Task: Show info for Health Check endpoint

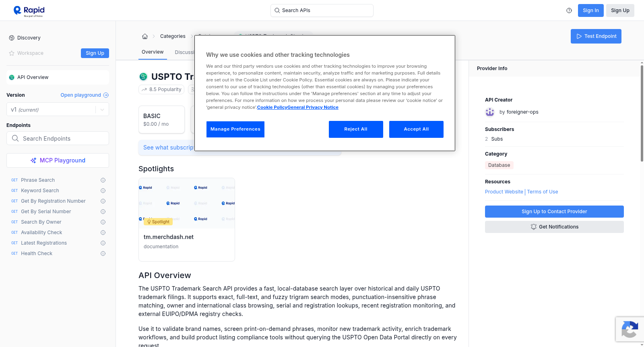Action: pyautogui.click(x=103, y=253)
